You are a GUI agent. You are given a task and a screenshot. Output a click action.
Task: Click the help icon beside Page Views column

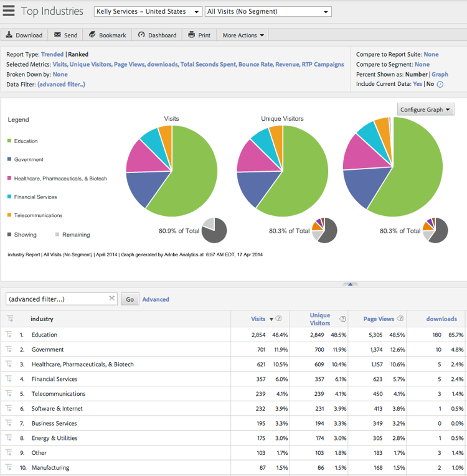tap(400, 319)
